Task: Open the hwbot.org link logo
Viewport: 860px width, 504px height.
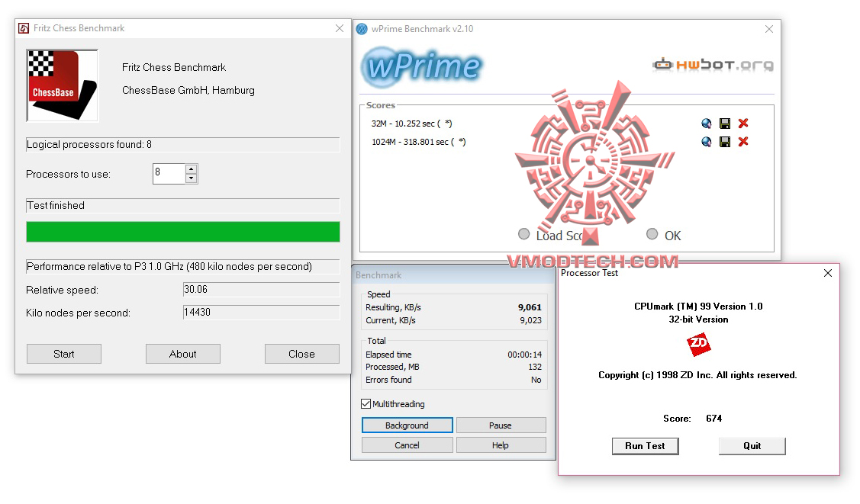Action: [713, 65]
